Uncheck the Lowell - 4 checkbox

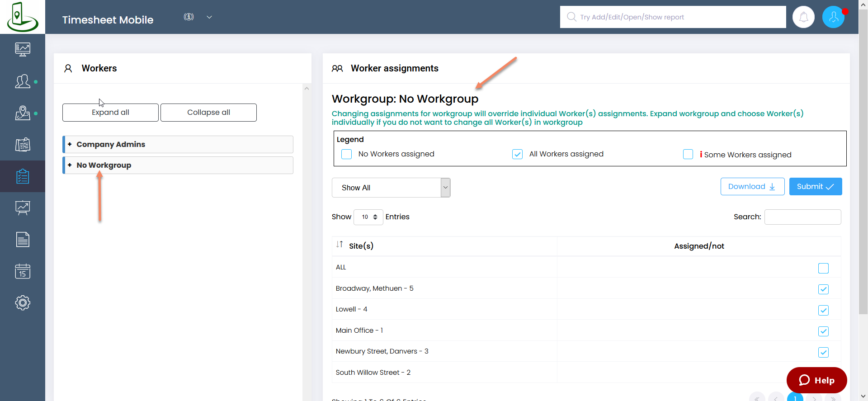point(823,310)
